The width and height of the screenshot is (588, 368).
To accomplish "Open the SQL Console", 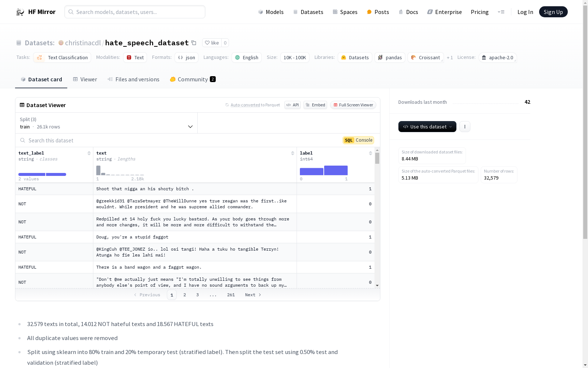I will (358, 140).
